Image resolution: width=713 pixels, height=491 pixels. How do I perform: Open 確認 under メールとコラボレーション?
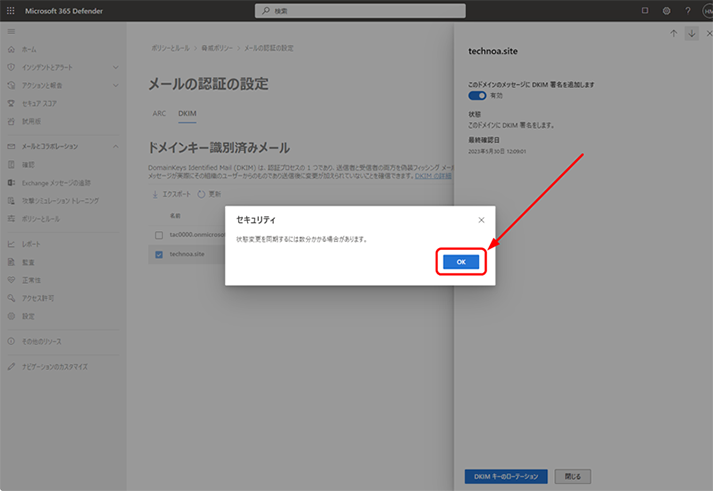[28, 165]
